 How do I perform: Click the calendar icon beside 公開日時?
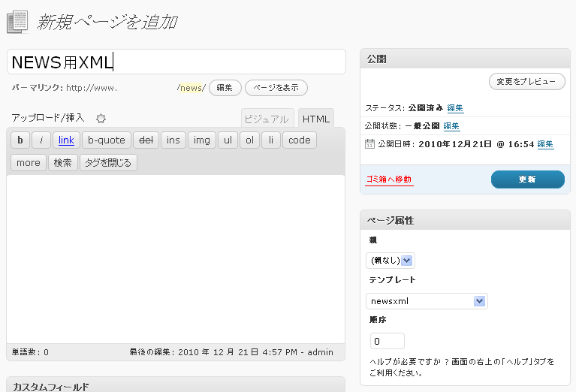(x=369, y=143)
